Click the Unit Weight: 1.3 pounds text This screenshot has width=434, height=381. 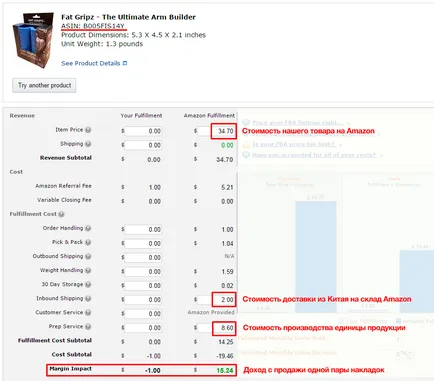102,44
